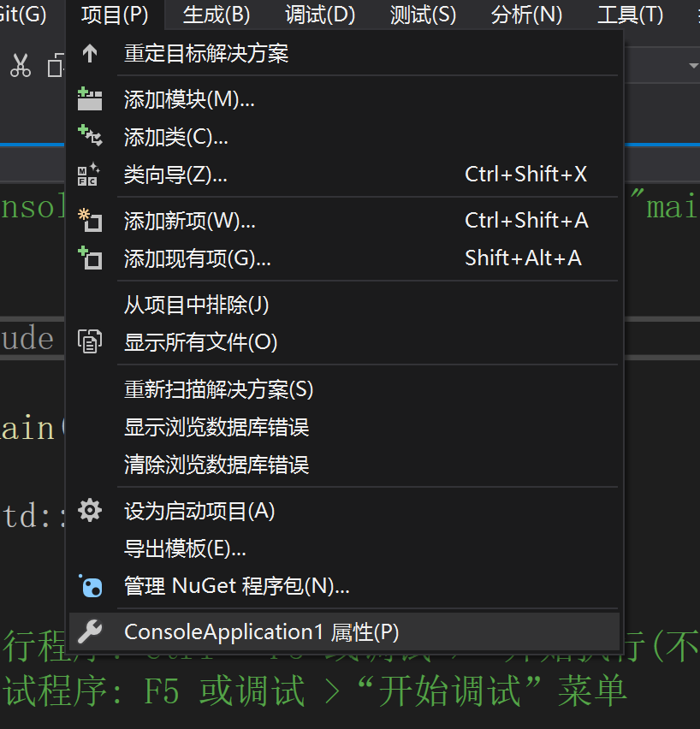The image size is (700, 729).
Task: Click the NuGet package manager icon
Action: [x=92, y=586]
